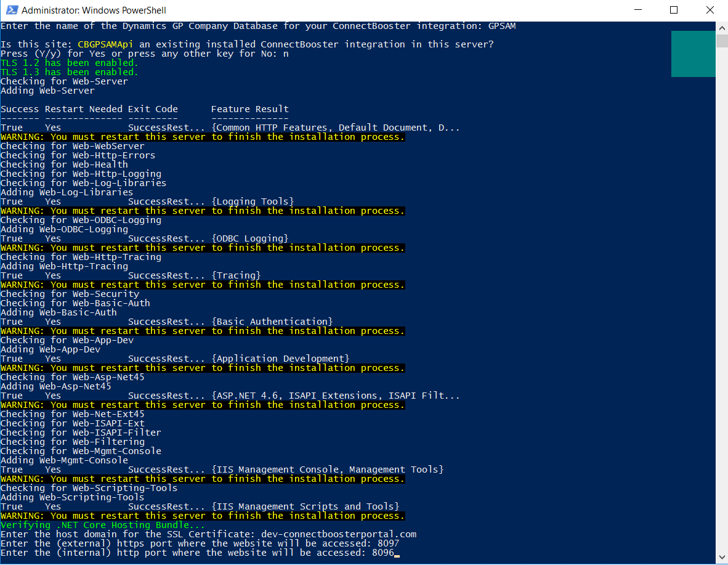Screen dimensions: 728x565
Task: Click the external https port value 8097
Action: 388,543
